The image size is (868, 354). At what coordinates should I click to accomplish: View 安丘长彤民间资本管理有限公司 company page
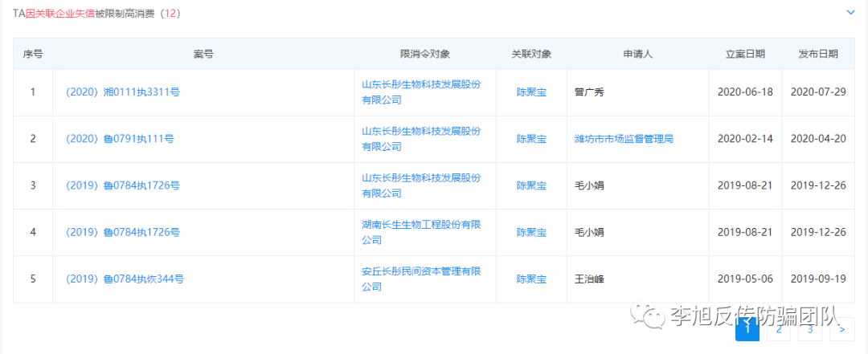tap(420, 279)
